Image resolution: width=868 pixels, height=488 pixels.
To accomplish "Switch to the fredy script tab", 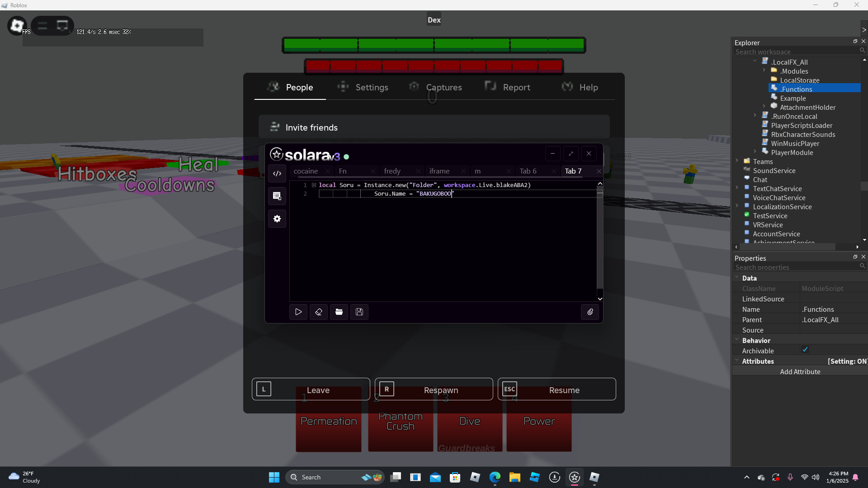I will coord(392,171).
